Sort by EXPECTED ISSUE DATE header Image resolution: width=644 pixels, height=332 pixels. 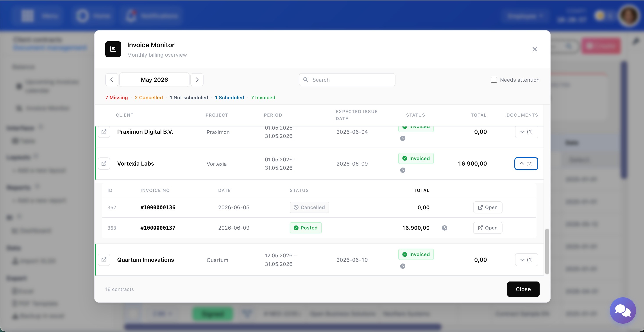pyautogui.click(x=356, y=115)
